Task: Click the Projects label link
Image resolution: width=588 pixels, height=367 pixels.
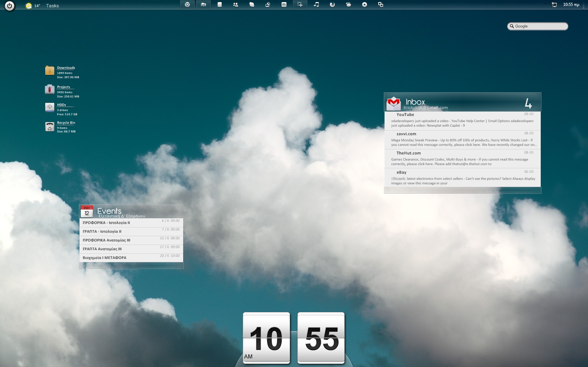Action: coord(64,87)
